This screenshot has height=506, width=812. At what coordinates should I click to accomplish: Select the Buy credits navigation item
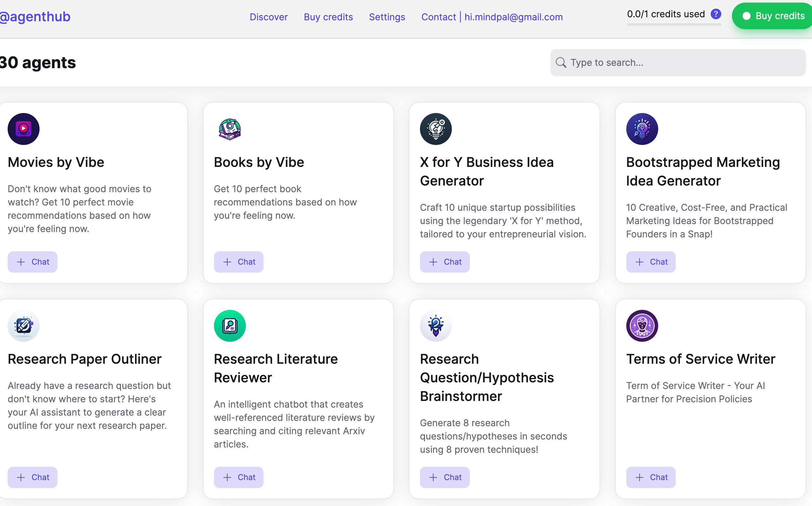[x=328, y=17]
